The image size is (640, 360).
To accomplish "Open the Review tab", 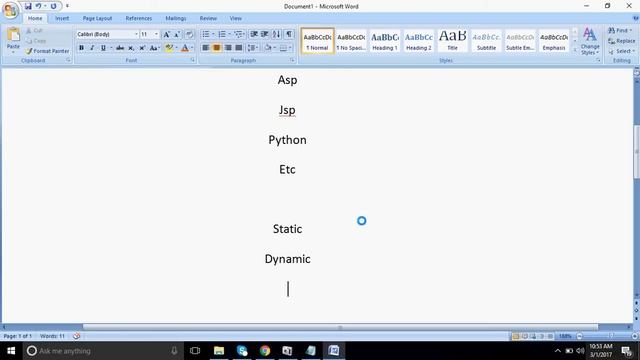I will pyautogui.click(x=208, y=18).
